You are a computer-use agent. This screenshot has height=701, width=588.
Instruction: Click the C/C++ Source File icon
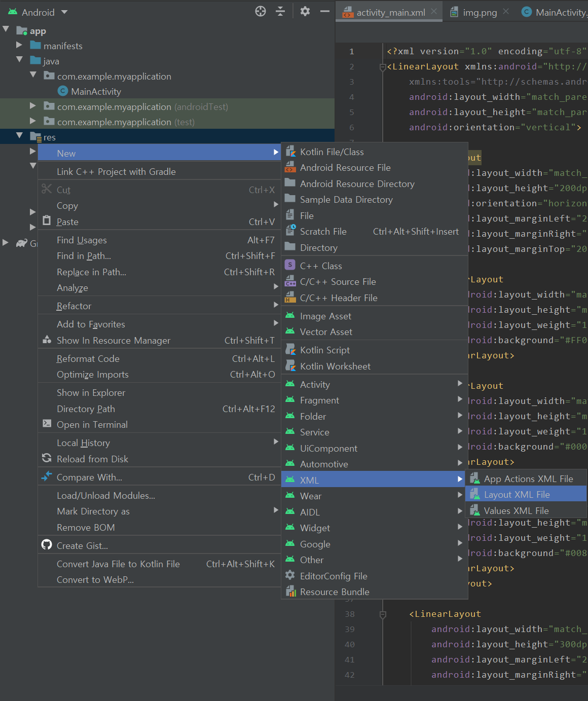coord(290,281)
